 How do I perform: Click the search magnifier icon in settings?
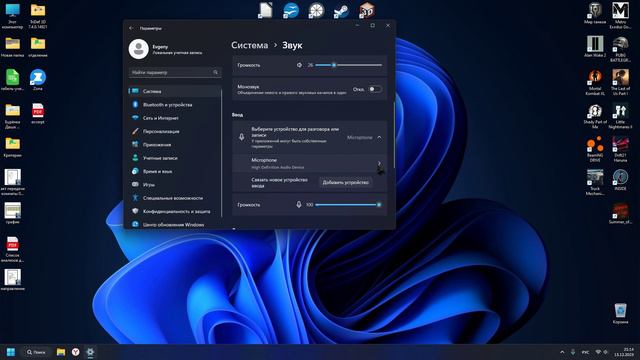tap(216, 72)
